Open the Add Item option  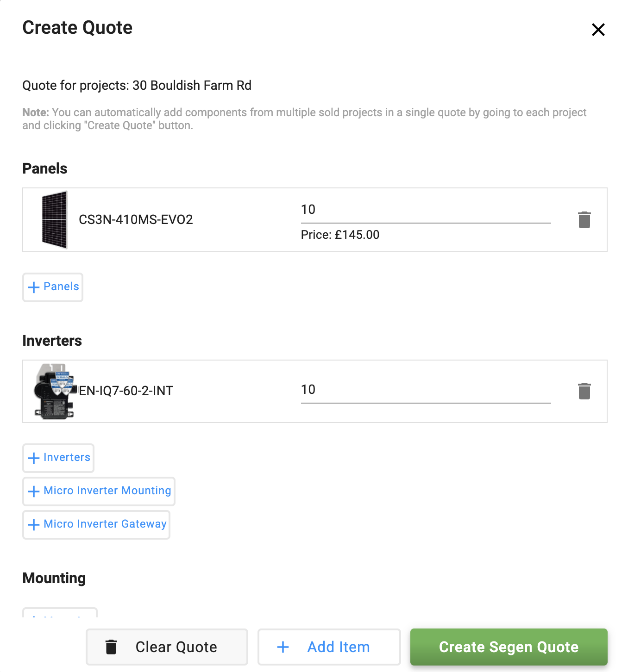tap(329, 647)
